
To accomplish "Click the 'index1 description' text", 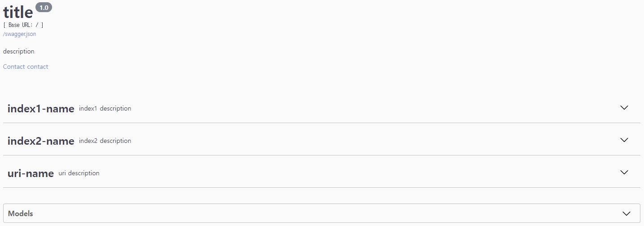I will [105, 108].
